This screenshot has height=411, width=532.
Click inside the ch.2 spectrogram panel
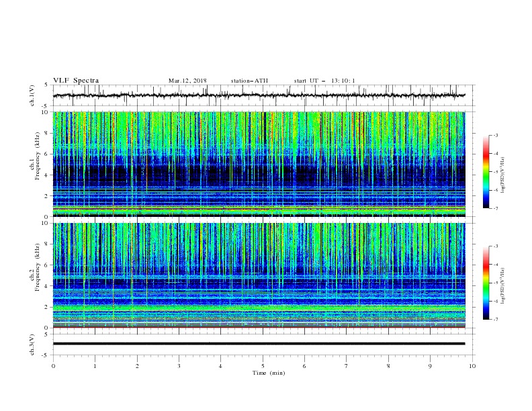click(x=259, y=275)
